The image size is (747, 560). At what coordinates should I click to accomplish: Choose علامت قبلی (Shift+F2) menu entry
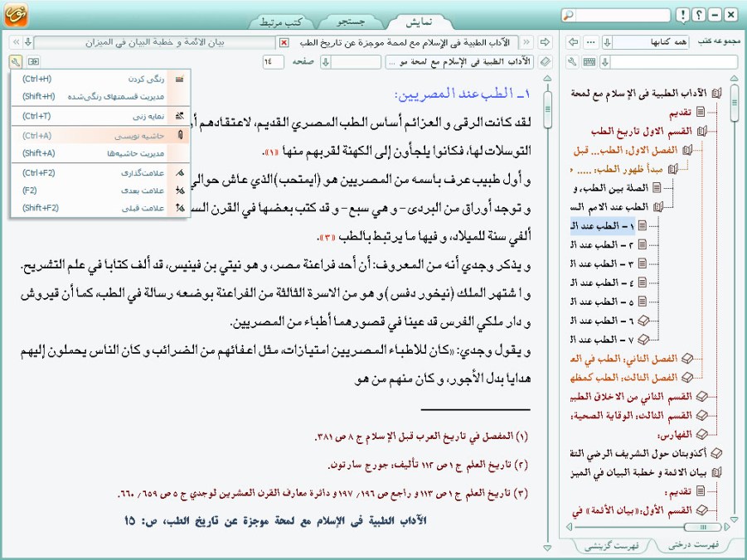click(x=100, y=208)
